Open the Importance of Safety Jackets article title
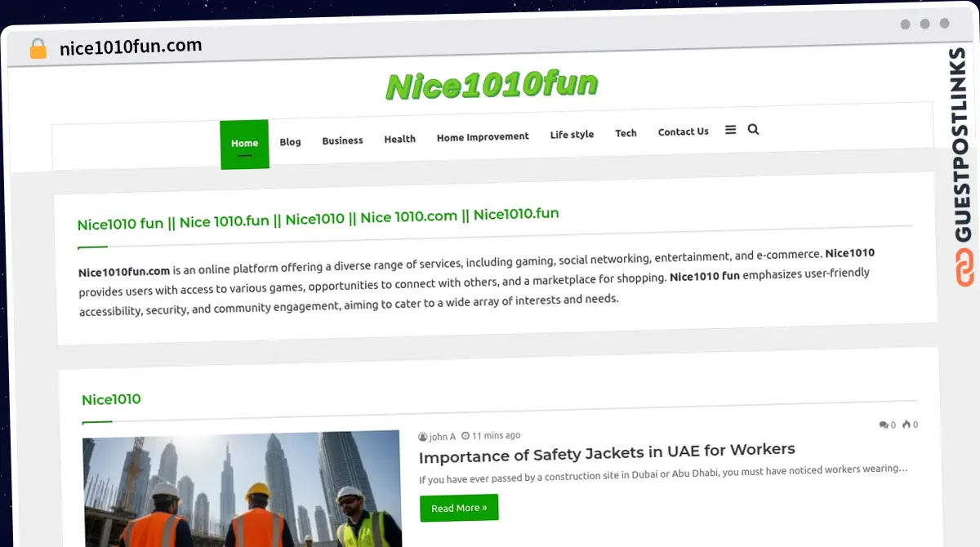 pos(607,451)
